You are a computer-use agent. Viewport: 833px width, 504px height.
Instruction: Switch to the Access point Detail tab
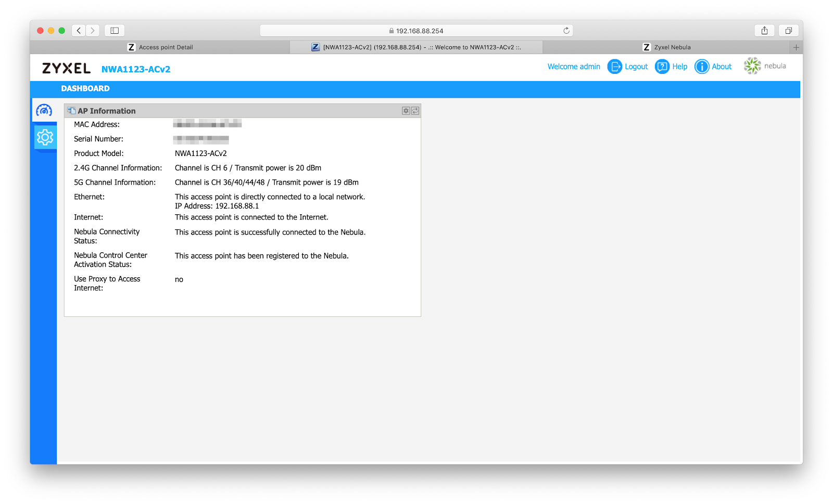(160, 47)
